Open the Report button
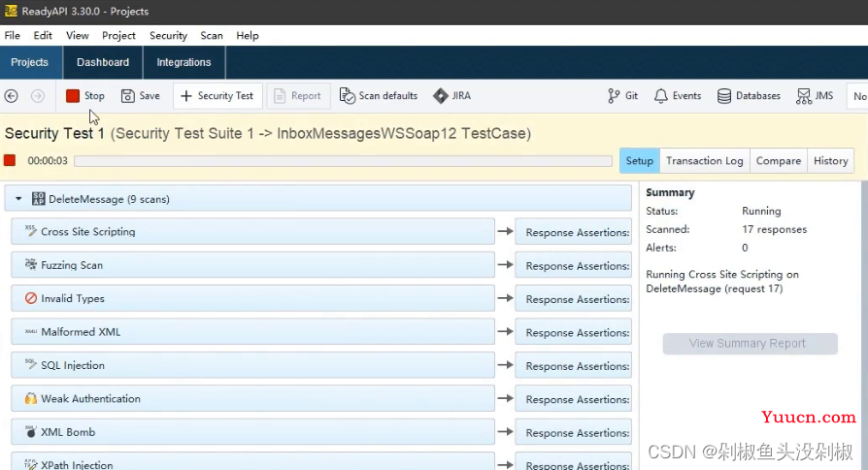The width and height of the screenshot is (868, 470). click(x=298, y=96)
